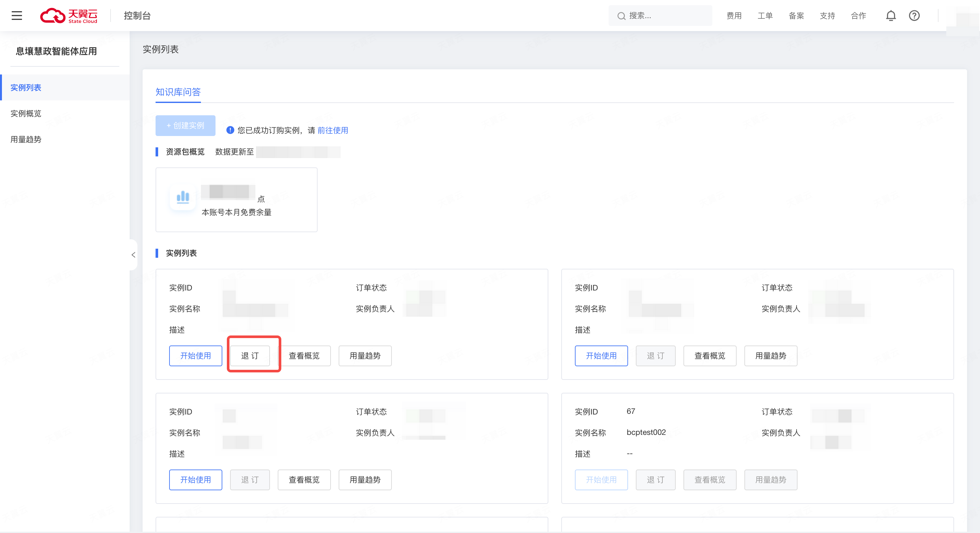Click 退订 in the bottom-left instance card
Viewport: 980px width, 533px height.
click(x=250, y=480)
